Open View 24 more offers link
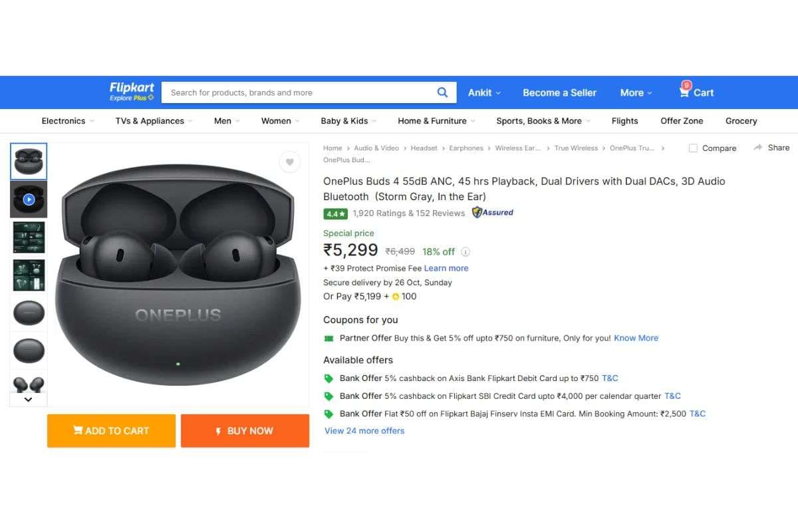This screenshot has height=532, width=798. [x=364, y=431]
